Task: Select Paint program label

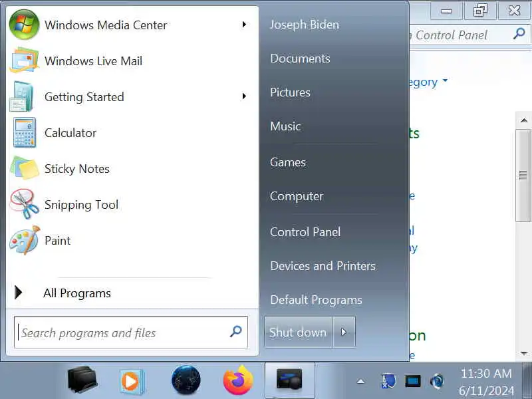Action: [57, 241]
